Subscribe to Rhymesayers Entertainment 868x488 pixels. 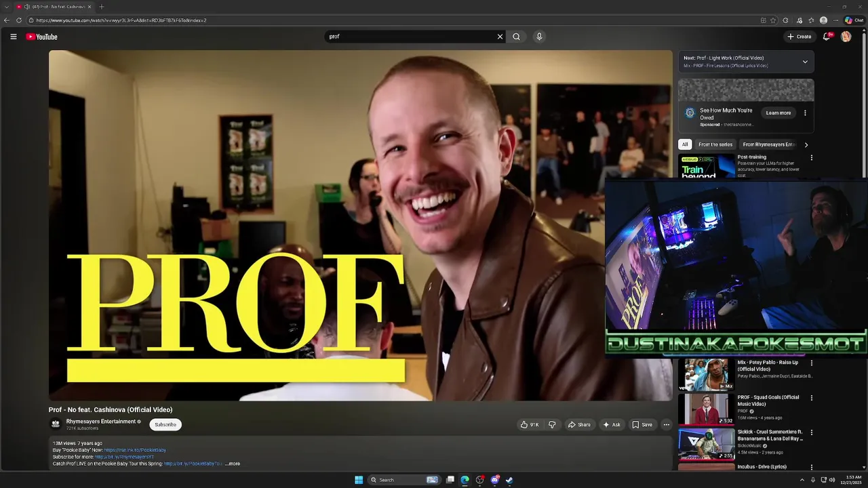pyautogui.click(x=165, y=425)
